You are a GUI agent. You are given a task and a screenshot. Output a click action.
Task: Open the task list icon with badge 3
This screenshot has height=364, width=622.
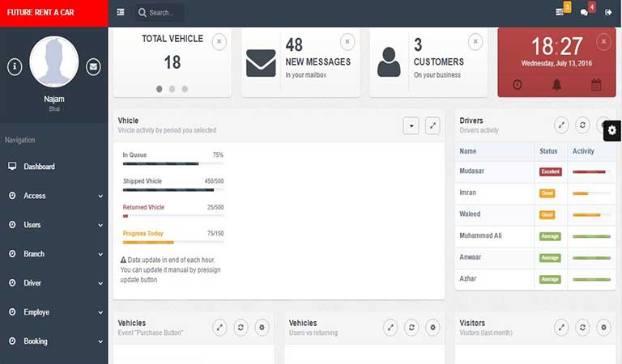tap(560, 11)
